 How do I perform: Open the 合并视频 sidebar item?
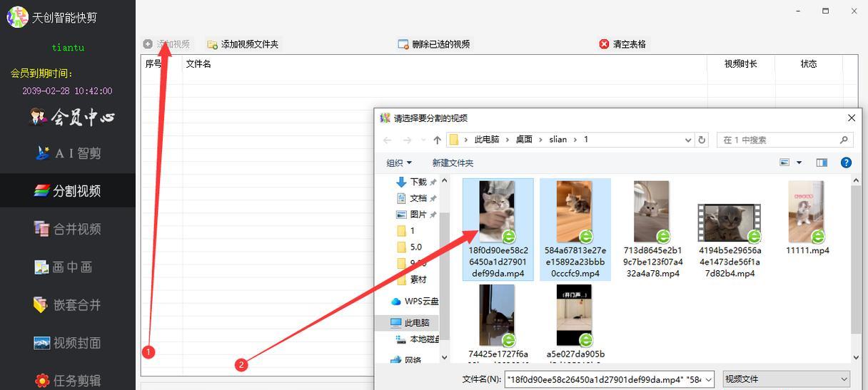coord(68,229)
